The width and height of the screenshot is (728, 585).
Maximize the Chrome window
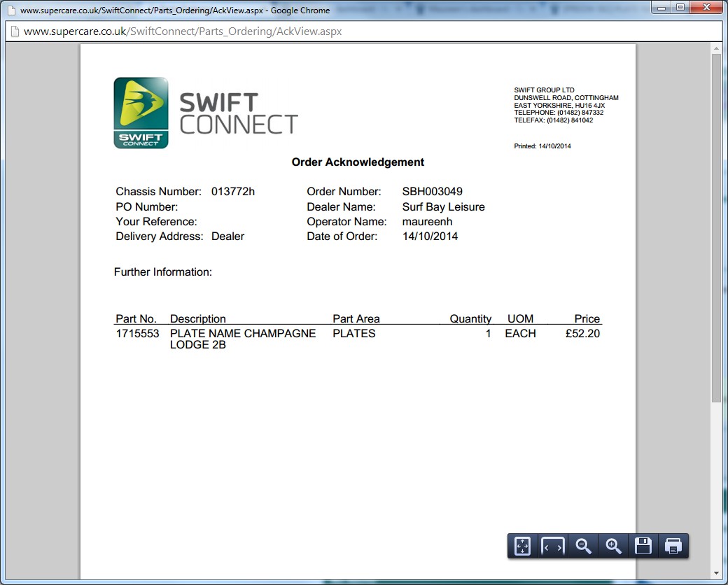point(680,8)
